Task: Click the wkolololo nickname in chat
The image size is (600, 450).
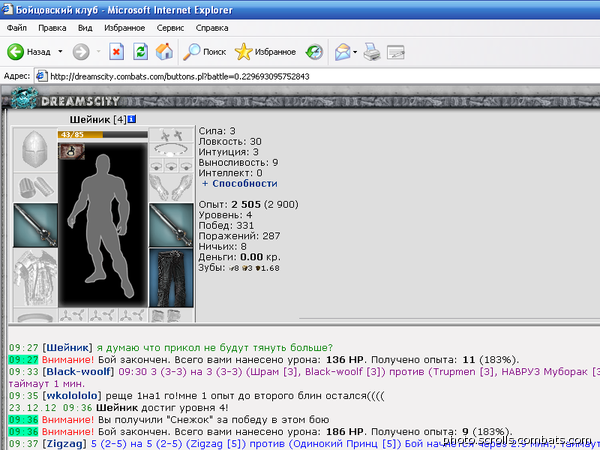Action: pos(72,395)
